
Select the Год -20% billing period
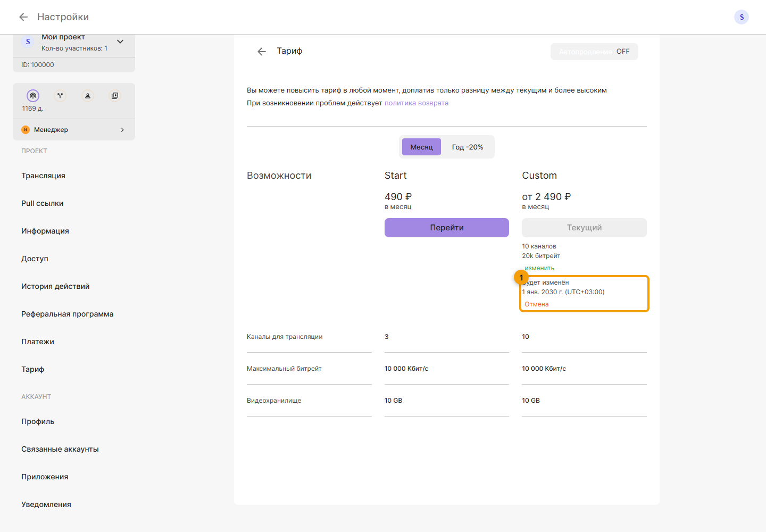click(468, 147)
